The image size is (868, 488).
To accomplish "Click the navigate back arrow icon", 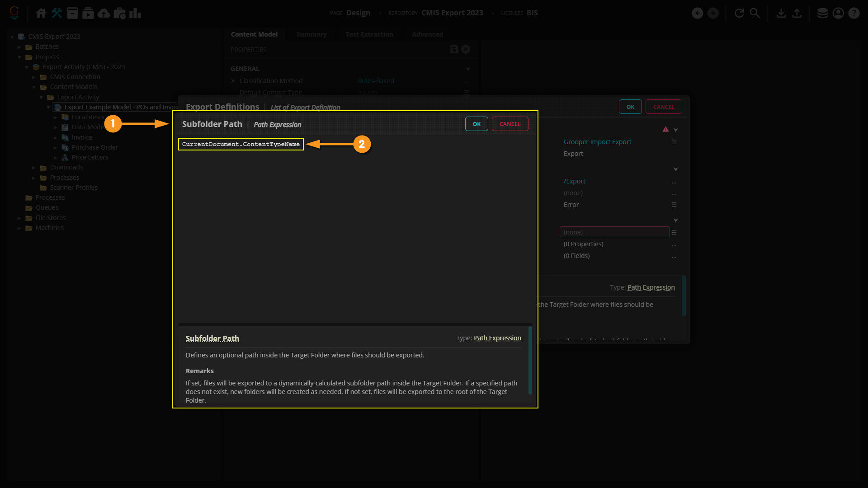I will [x=697, y=13].
